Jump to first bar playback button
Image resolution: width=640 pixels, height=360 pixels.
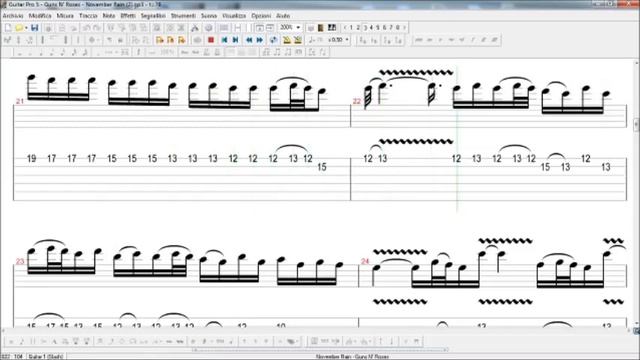[x=224, y=40]
